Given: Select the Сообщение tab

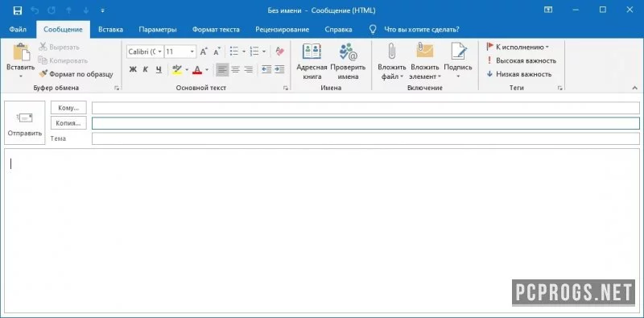Looking at the screenshot, I should tap(63, 30).
